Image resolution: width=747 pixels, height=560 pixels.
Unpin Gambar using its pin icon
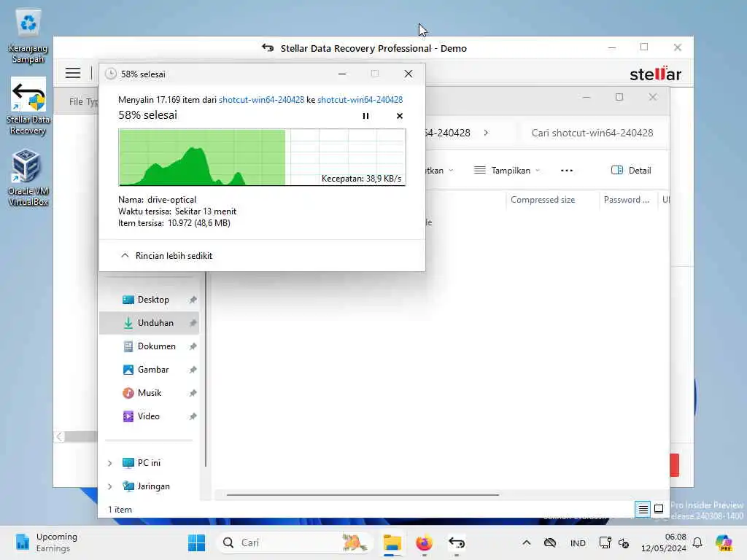pyautogui.click(x=193, y=370)
